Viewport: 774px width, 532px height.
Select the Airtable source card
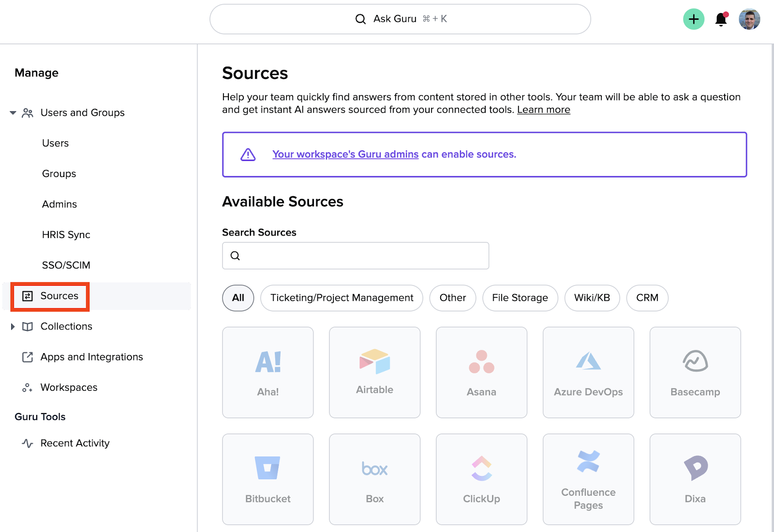point(375,372)
